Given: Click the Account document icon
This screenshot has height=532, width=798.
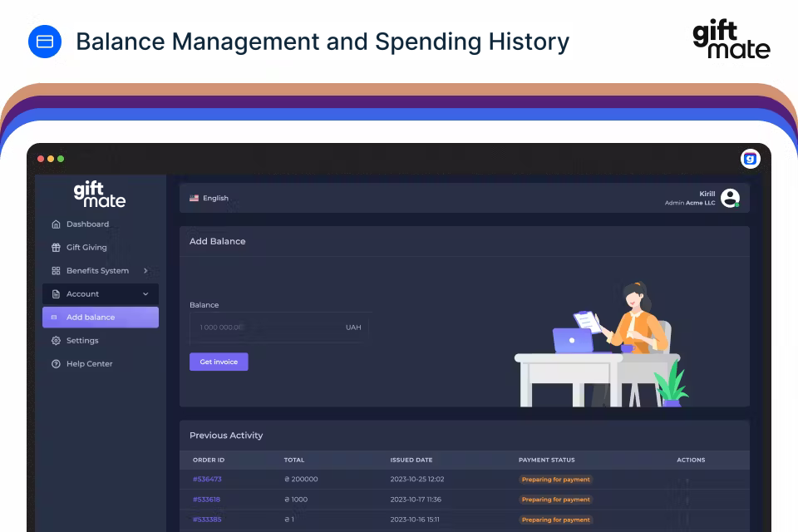Looking at the screenshot, I should point(55,293).
